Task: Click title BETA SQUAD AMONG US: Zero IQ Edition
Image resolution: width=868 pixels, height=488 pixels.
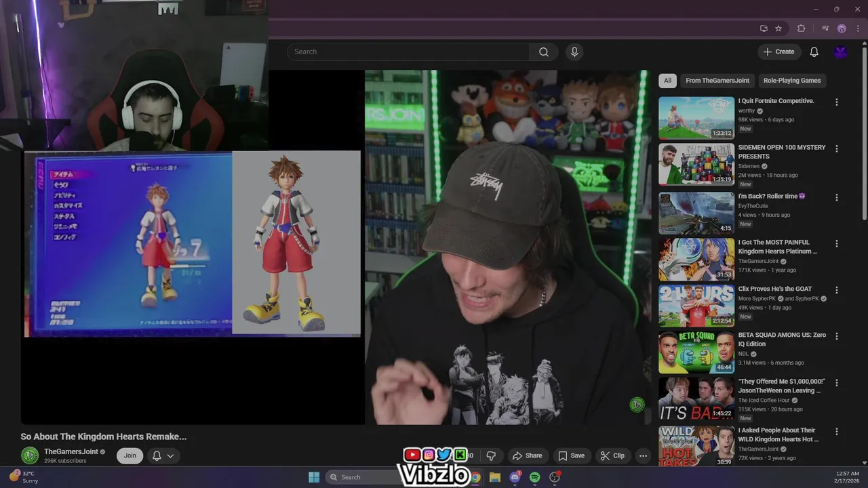Action: [x=782, y=340]
